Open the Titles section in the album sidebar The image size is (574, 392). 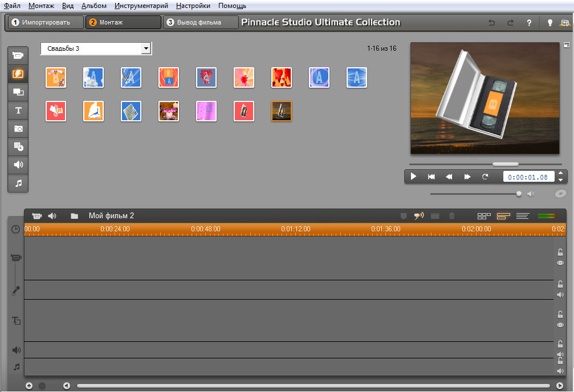pyautogui.click(x=18, y=110)
